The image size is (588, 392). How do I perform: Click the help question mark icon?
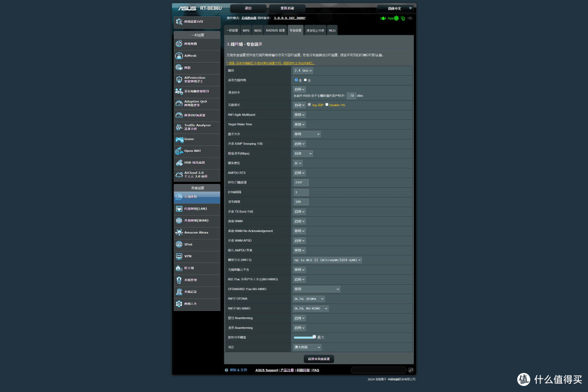pos(226,370)
